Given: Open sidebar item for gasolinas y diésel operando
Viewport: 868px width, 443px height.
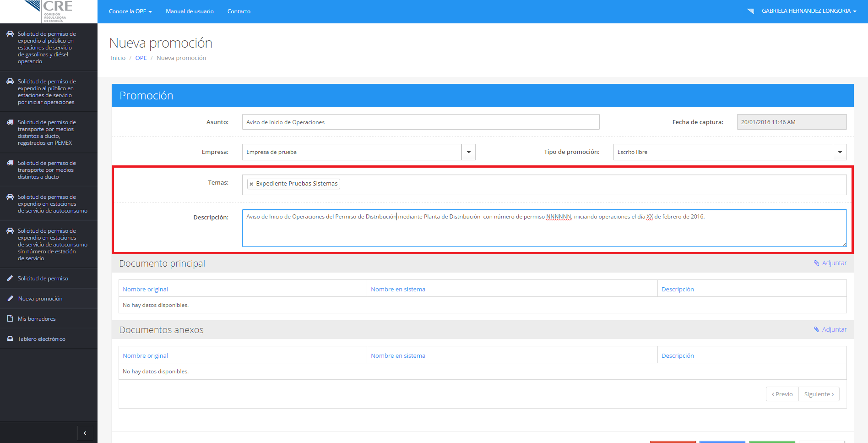Looking at the screenshot, I should pyautogui.click(x=49, y=47).
